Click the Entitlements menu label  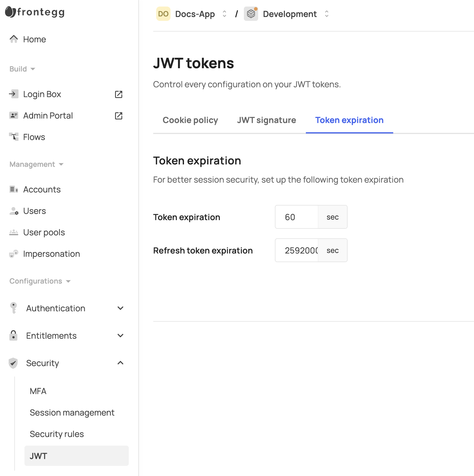tap(51, 336)
